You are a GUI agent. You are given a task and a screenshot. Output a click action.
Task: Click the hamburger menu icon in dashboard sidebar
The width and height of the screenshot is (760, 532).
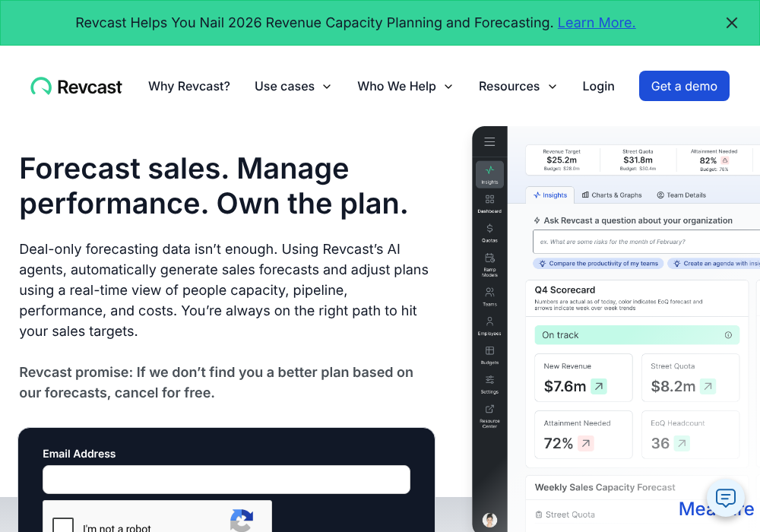(x=489, y=141)
